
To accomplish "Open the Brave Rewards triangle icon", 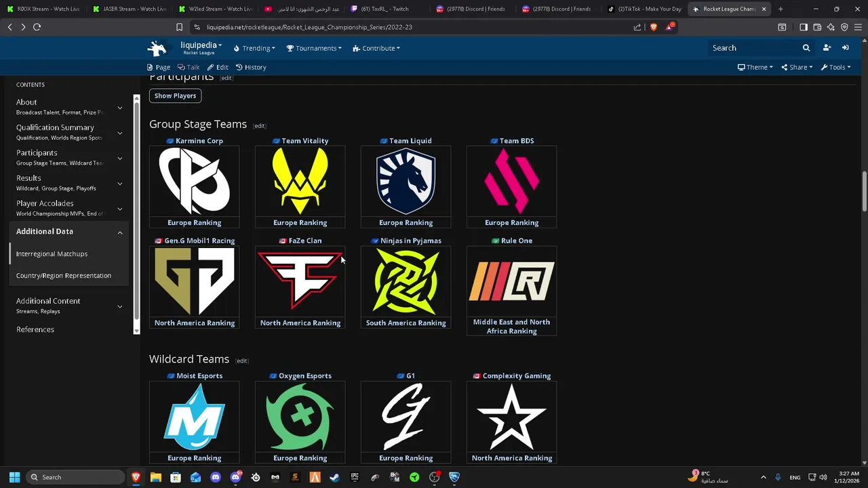I will tap(669, 27).
